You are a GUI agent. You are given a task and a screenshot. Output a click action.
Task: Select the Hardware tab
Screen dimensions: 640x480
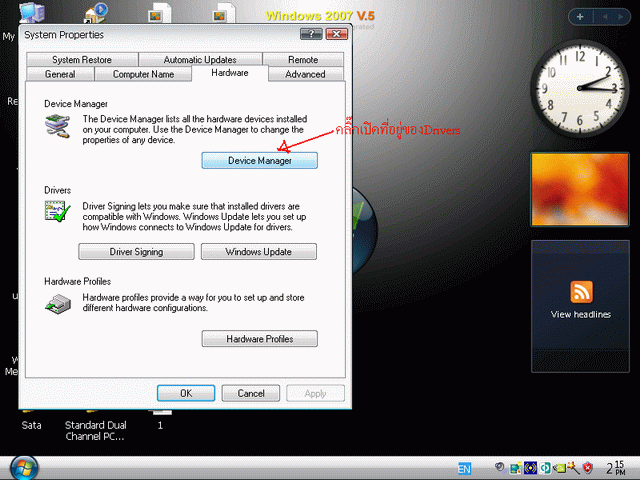pos(230,73)
